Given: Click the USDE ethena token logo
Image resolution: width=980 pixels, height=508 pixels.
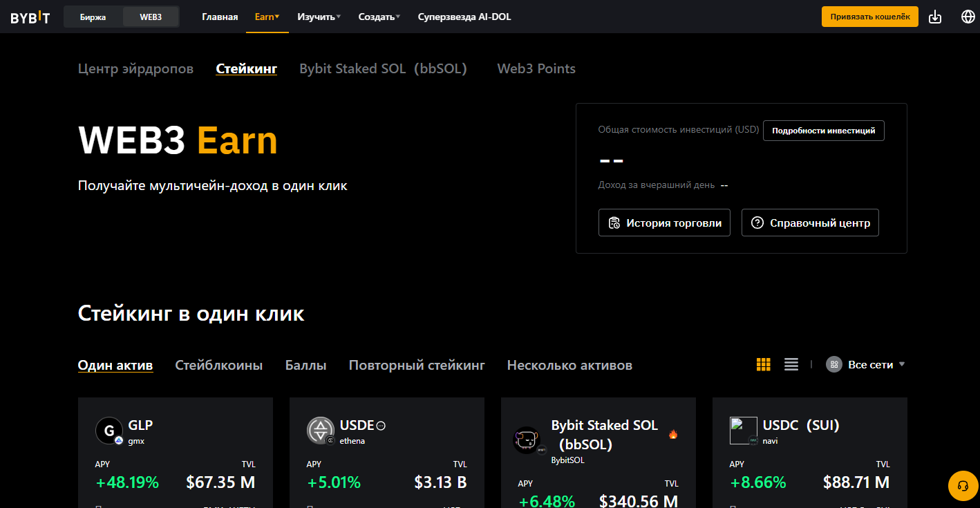Looking at the screenshot, I should (x=320, y=431).
